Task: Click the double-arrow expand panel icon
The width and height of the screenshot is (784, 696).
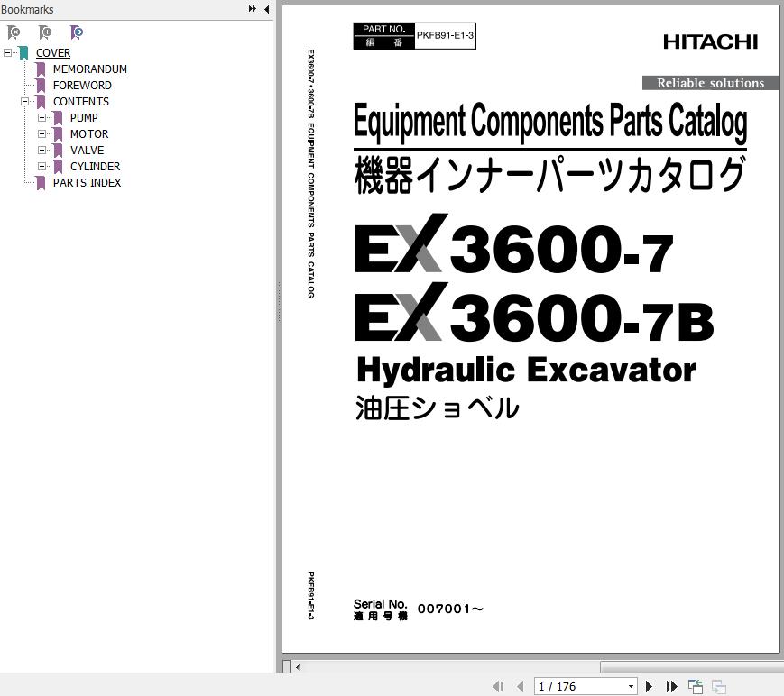Action: tap(253, 8)
